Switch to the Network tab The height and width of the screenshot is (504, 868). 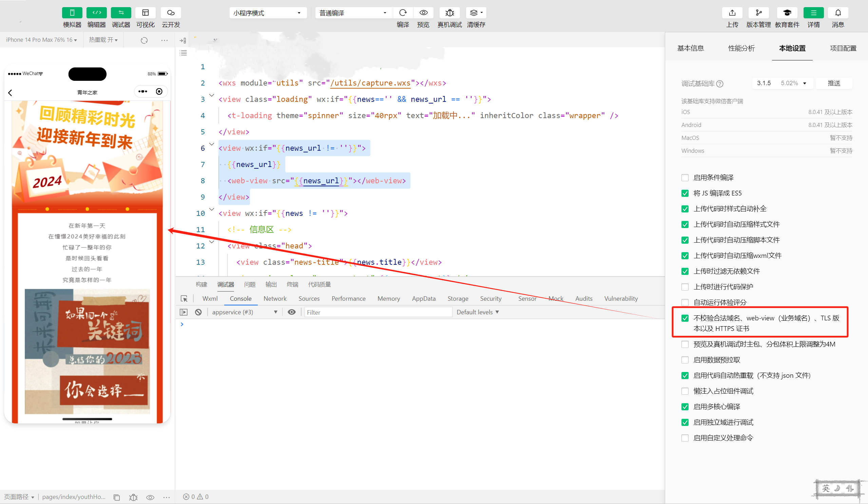coord(274,299)
